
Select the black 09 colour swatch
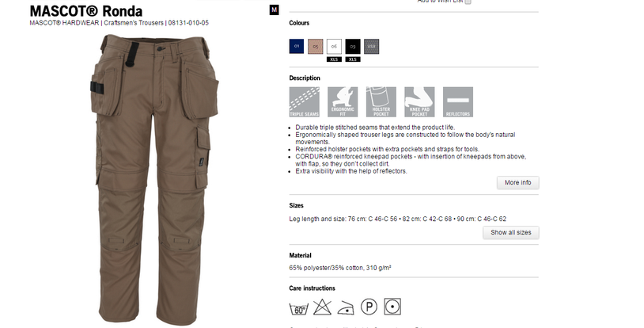pos(352,47)
